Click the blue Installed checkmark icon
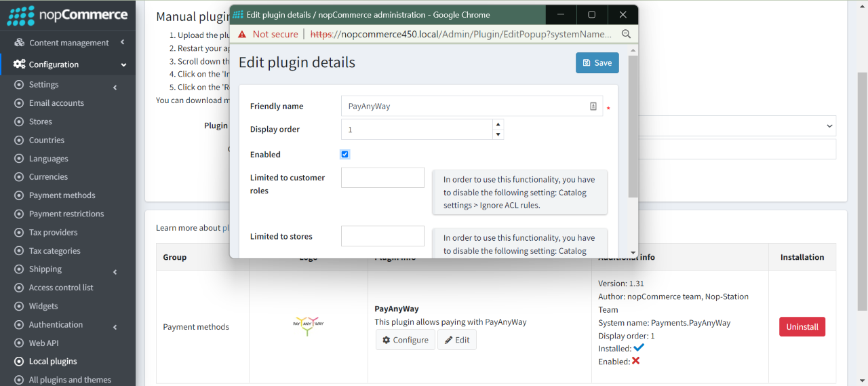868x386 pixels. coord(639,348)
